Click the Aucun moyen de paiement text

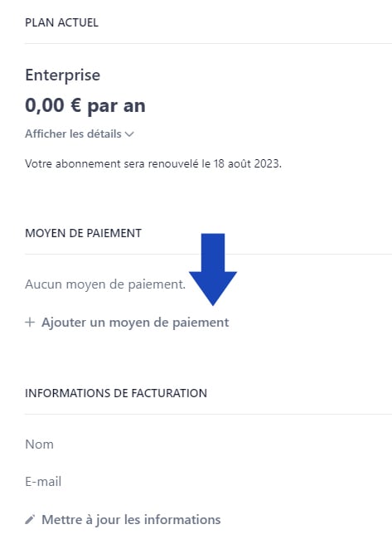[x=105, y=284]
